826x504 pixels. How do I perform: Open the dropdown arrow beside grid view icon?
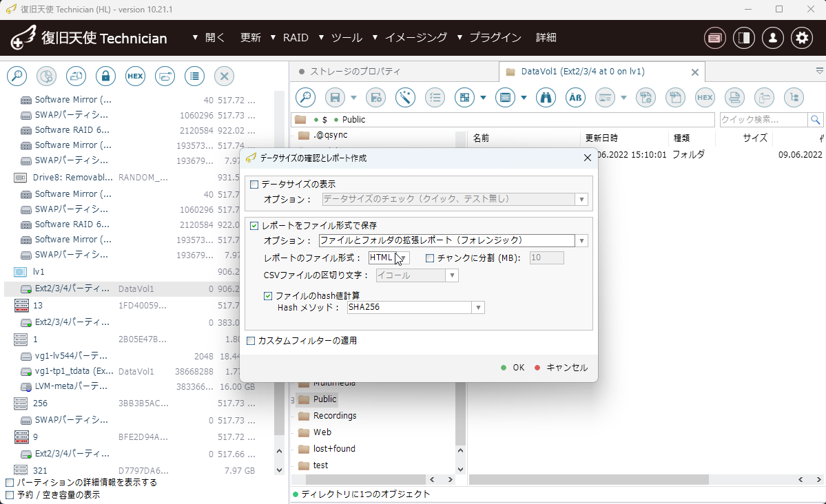(482, 98)
